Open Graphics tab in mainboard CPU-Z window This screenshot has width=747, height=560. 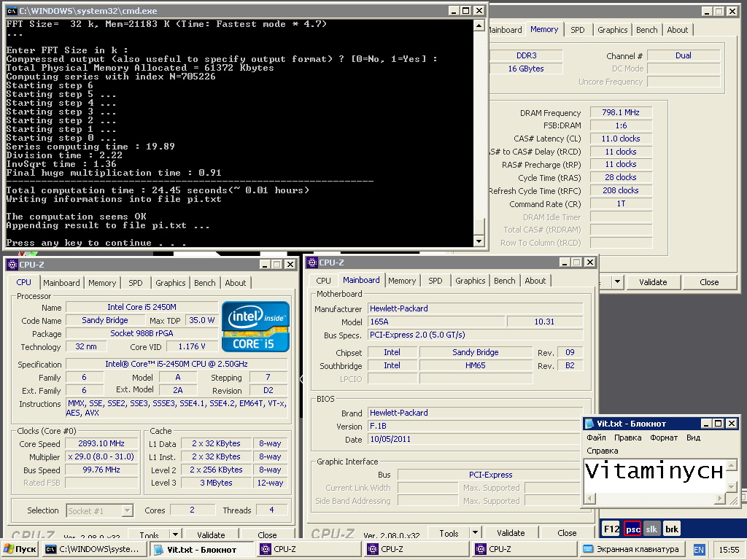point(471,281)
